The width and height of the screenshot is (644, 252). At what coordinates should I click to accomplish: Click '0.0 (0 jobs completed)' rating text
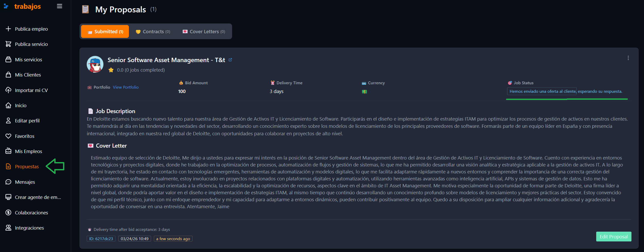[x=141, y=70]
